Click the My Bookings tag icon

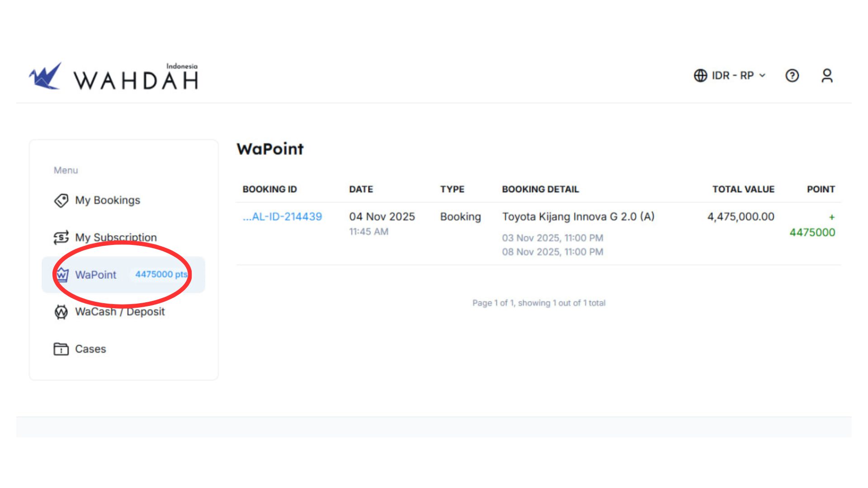click(61, 200)
